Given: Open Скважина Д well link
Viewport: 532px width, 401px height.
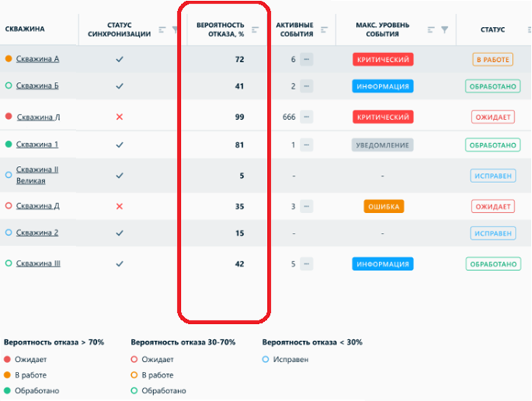Looking at the screenshot, I should [x=38, y=206].
